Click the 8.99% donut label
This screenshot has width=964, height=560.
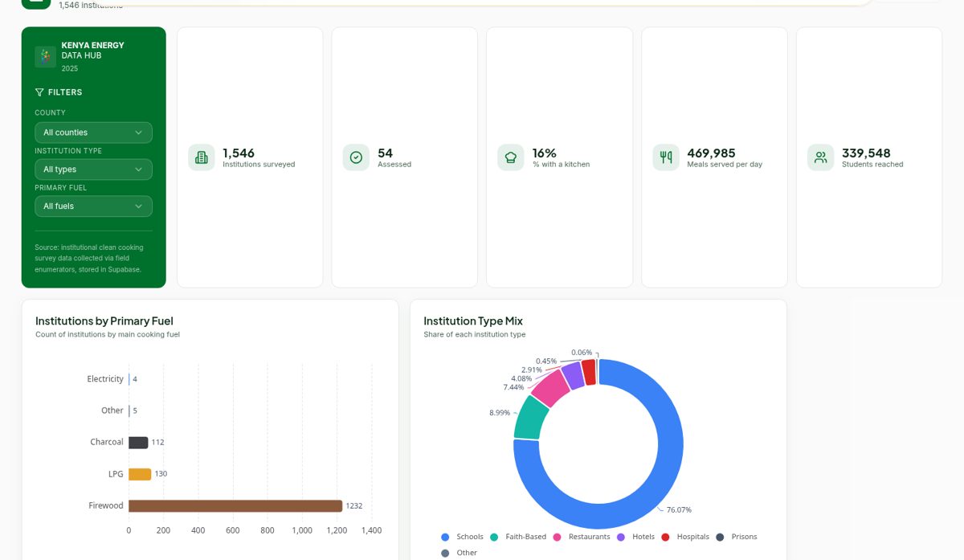click(500, 413)
